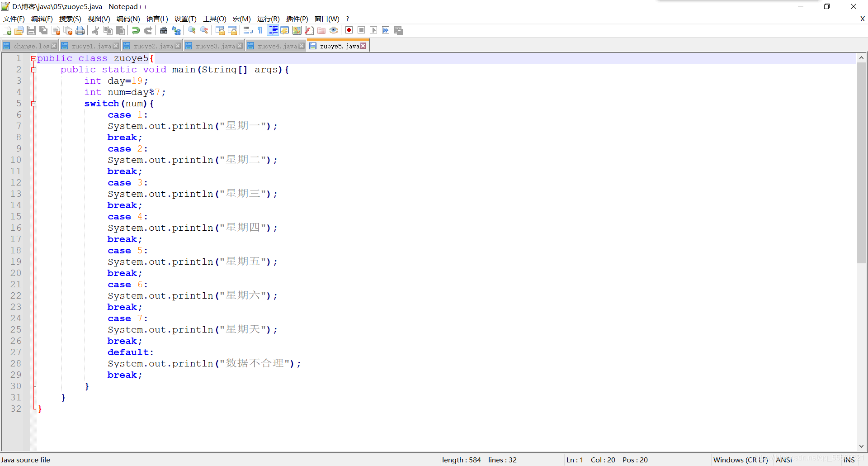
Task: Open the 运行(R) menu
Action: pos(268,19)
